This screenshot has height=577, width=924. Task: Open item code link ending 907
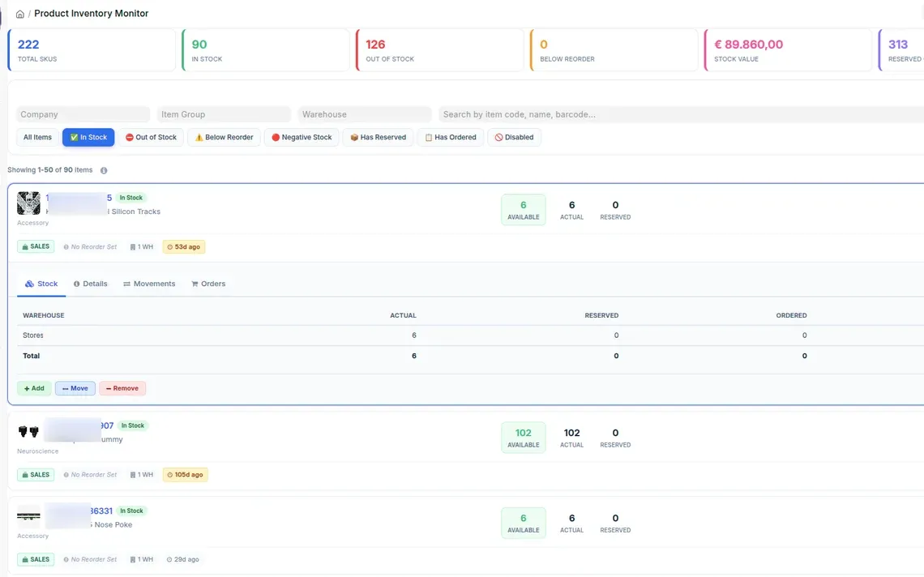(107, 425)
